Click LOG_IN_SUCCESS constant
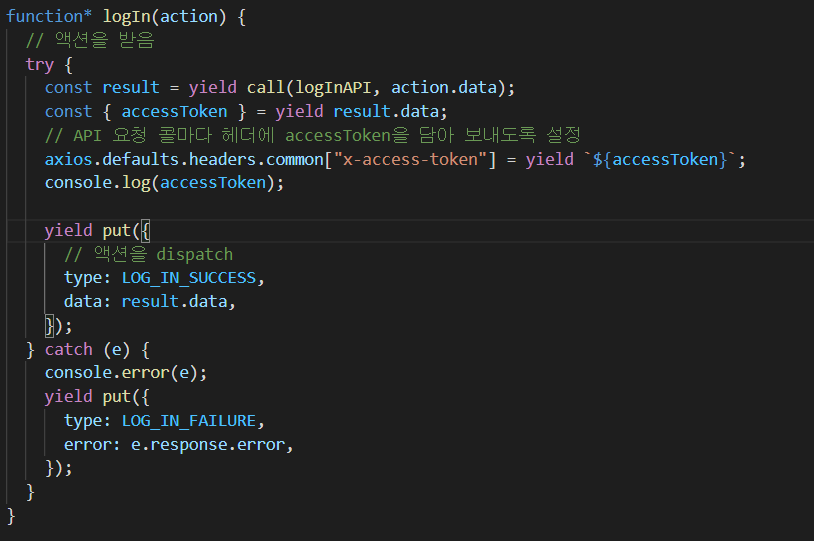Viewport: 814px width, 541px height. [x=189, y=278]
